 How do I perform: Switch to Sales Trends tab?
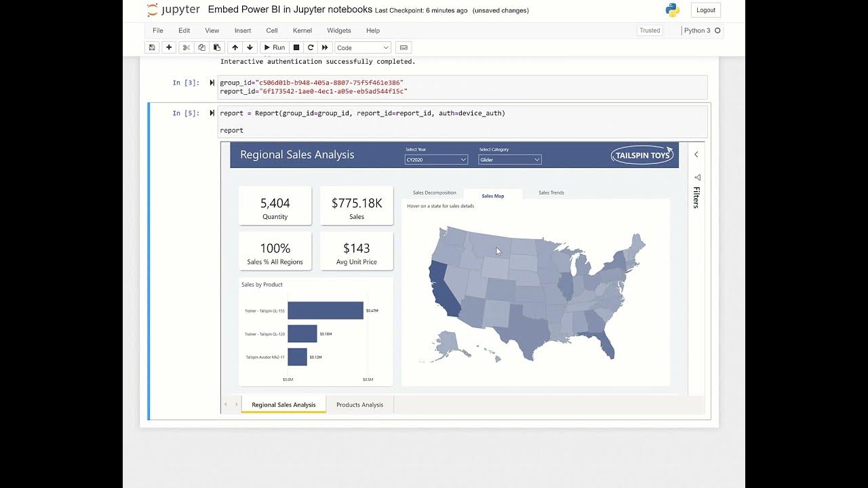(x=551, y=193)
